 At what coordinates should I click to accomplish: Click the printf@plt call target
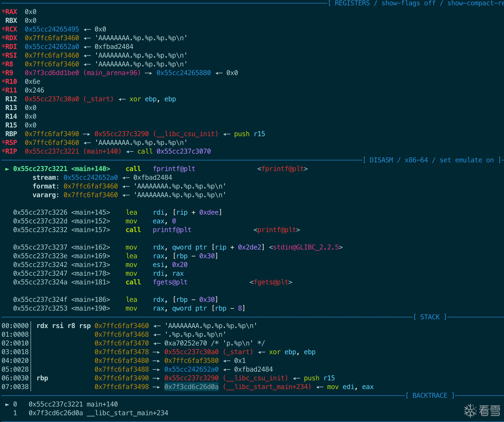point(172,230)
